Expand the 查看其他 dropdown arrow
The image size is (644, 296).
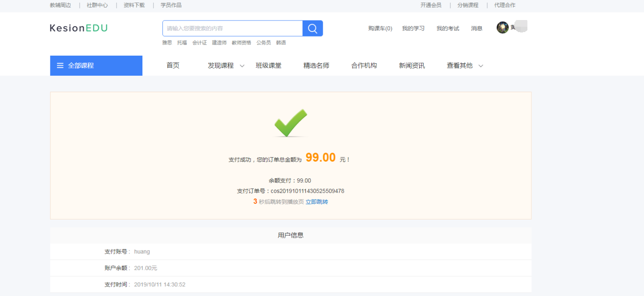[x=481, y=66]
